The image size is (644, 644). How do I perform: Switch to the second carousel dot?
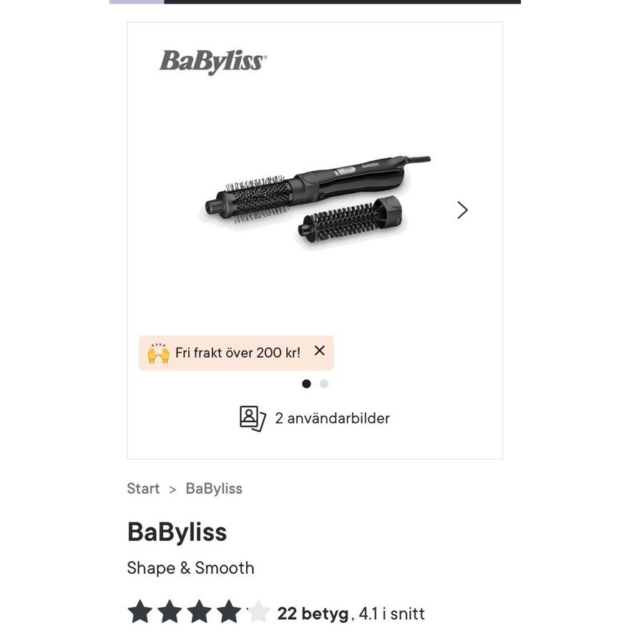(324, 384)
